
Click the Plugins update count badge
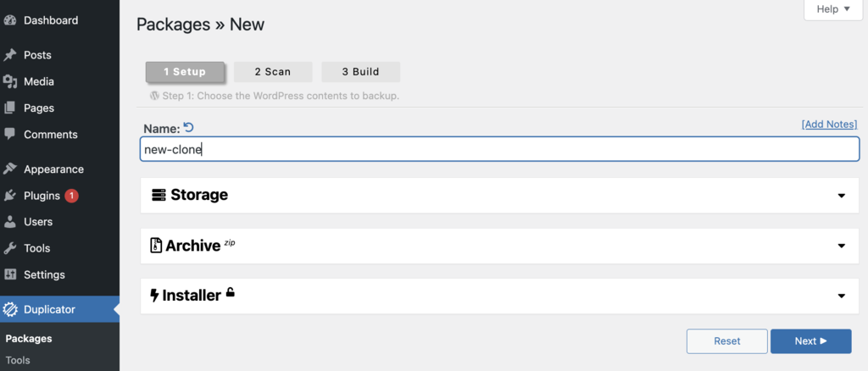point(71,196)
